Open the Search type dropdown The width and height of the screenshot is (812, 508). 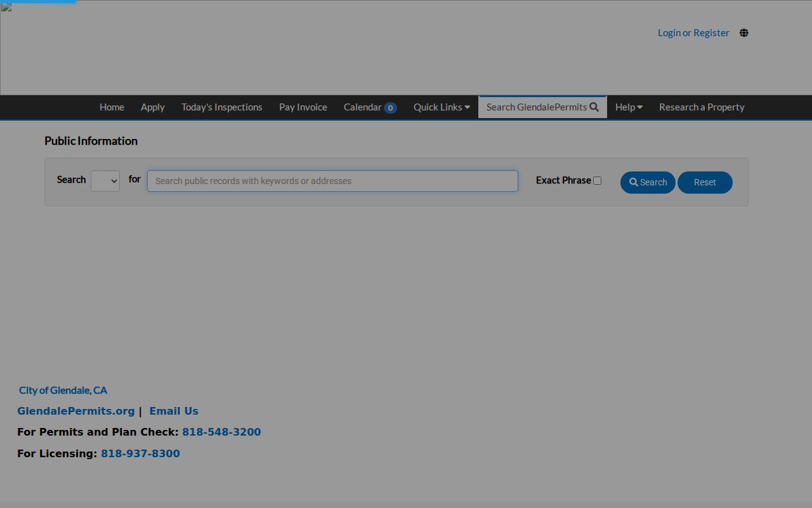105,181
